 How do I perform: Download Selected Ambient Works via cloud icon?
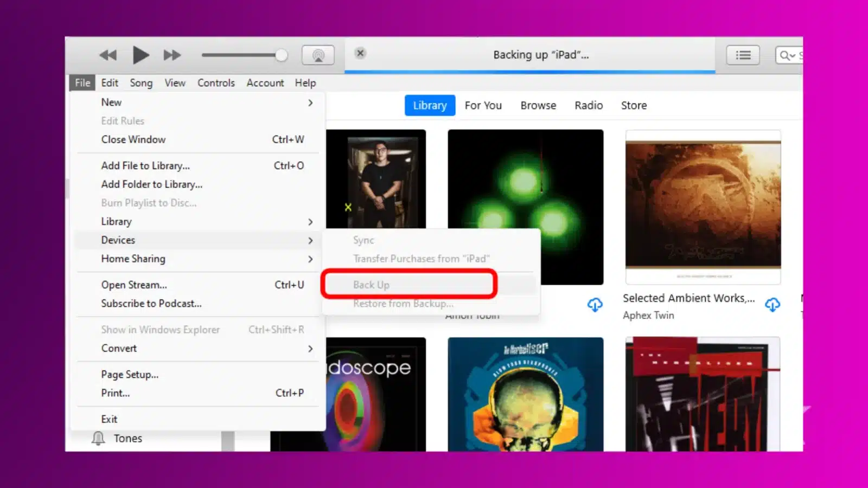[x=773, y=305]
